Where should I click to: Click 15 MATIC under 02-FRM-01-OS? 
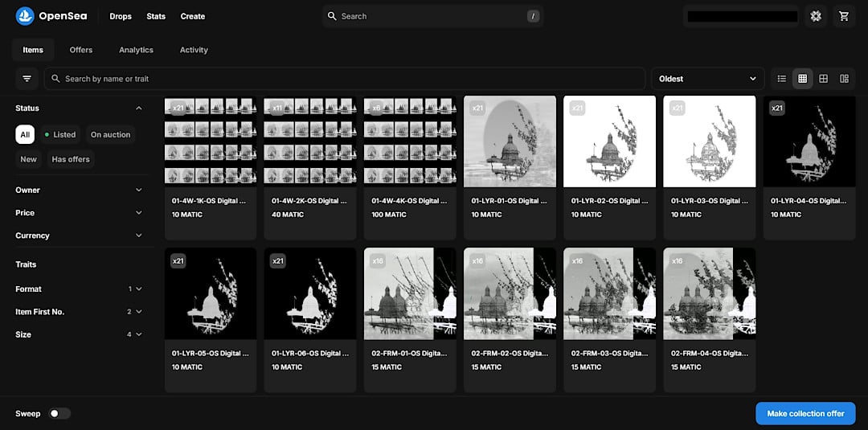click(387, 367)
